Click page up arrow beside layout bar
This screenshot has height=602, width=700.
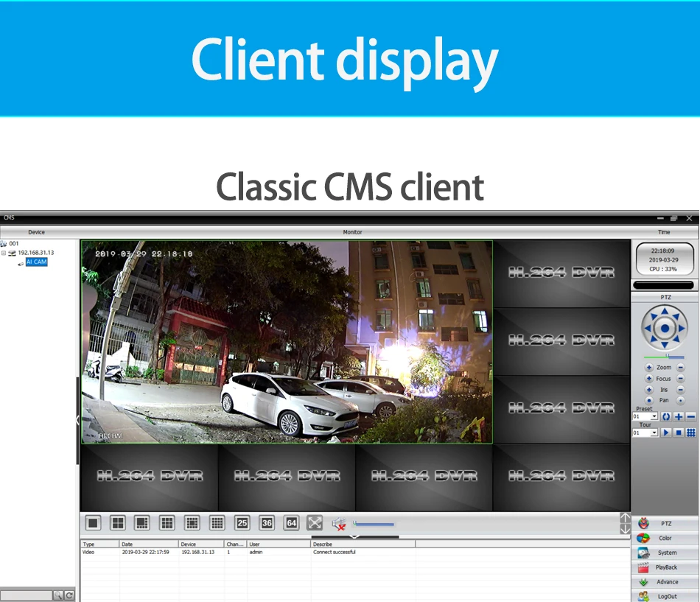tap(625, 518)
